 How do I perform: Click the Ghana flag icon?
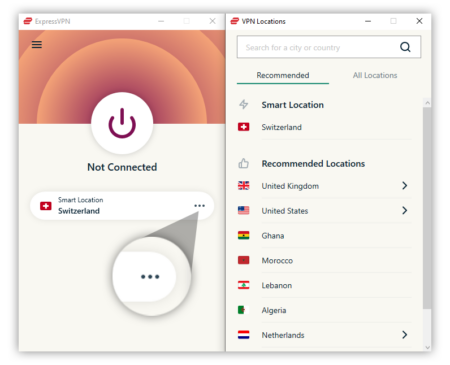pos(244,235)
